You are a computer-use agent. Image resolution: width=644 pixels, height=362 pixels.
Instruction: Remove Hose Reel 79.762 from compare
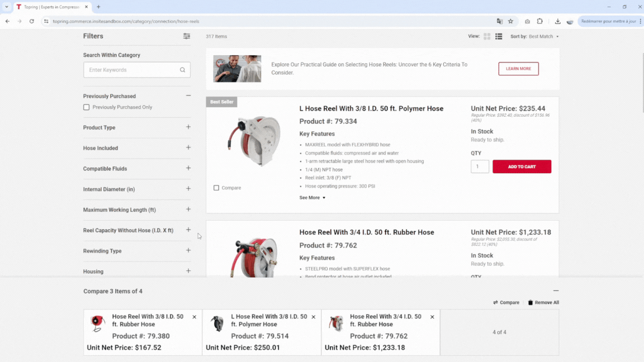432,317
